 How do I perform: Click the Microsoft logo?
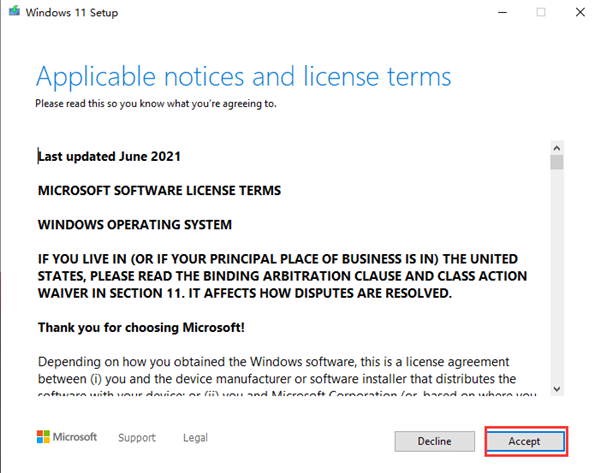coord(67,438)
